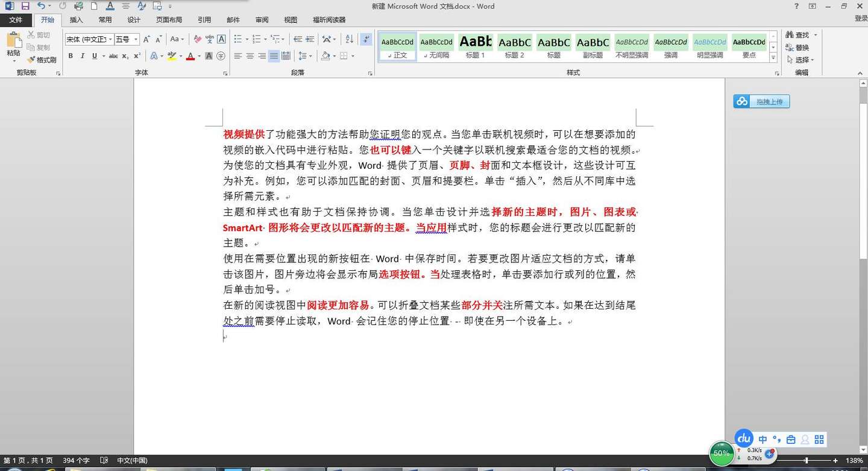Screen dimensions: 868x471
Task: Open the font size dropdown 五号
Action: pos(136,39)
